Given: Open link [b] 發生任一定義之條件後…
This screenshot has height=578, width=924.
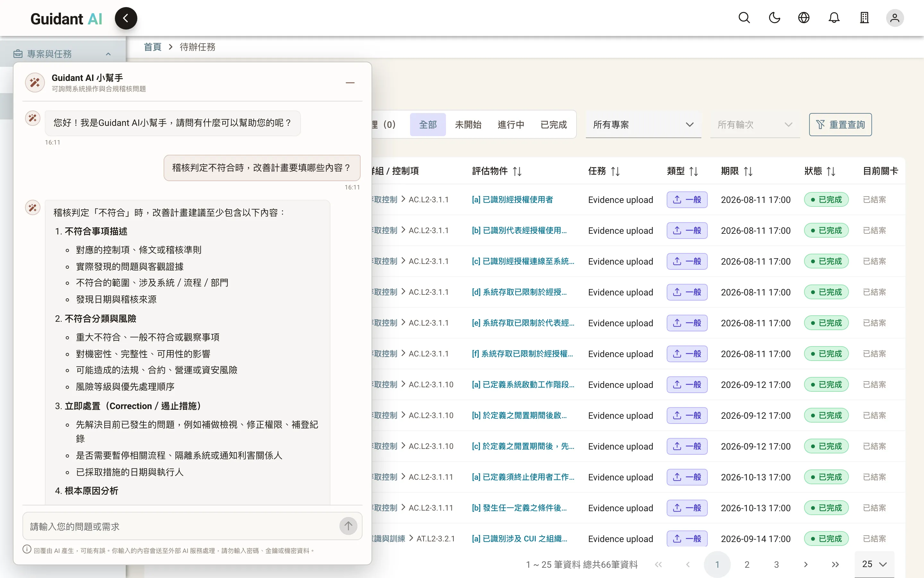Looking at the screenshot, I should pyautogui.click(x=519, y=508).
